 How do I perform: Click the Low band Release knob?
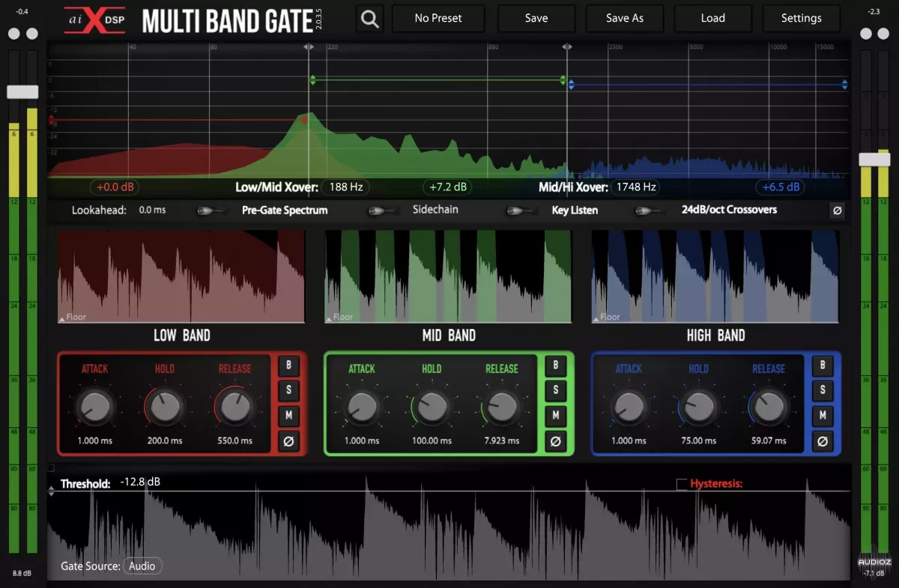coord(234,407)
